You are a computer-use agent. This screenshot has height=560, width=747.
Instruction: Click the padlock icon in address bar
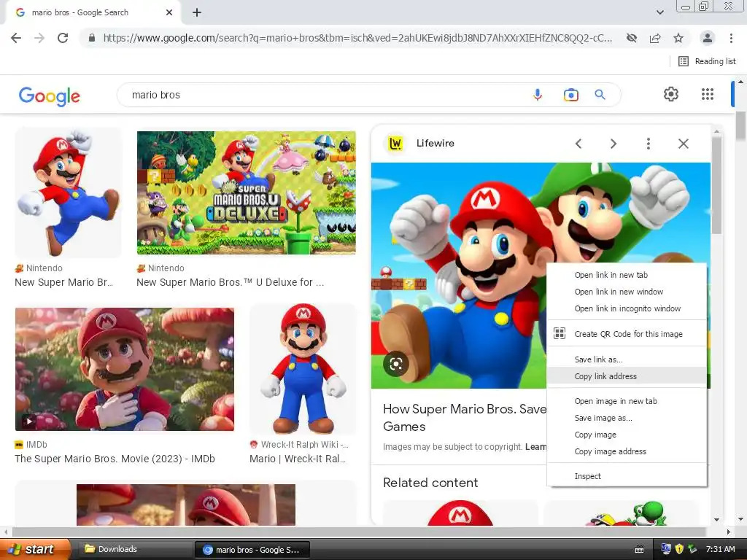pyautogui.click(x=92, y=38)
